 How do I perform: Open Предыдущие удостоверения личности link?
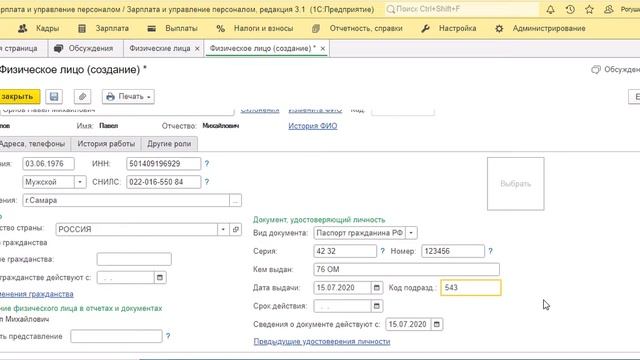pyautogui.click(x=322, y=341)
